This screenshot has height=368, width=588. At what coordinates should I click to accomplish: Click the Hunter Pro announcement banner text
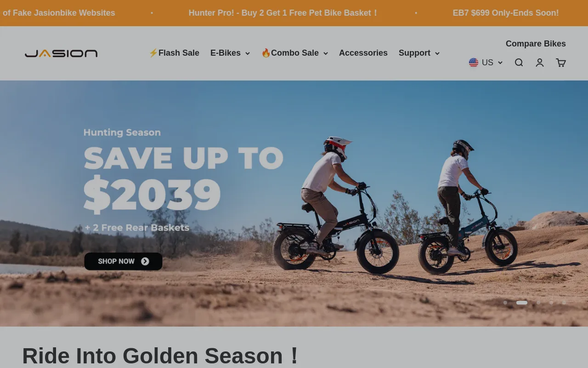pyautogui.click(x=283, y=13)
